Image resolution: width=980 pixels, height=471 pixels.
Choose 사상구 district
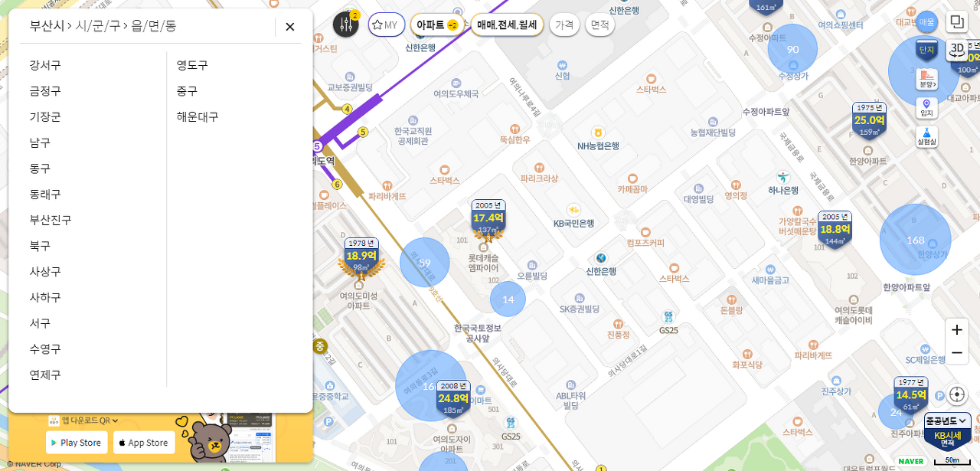45,271
